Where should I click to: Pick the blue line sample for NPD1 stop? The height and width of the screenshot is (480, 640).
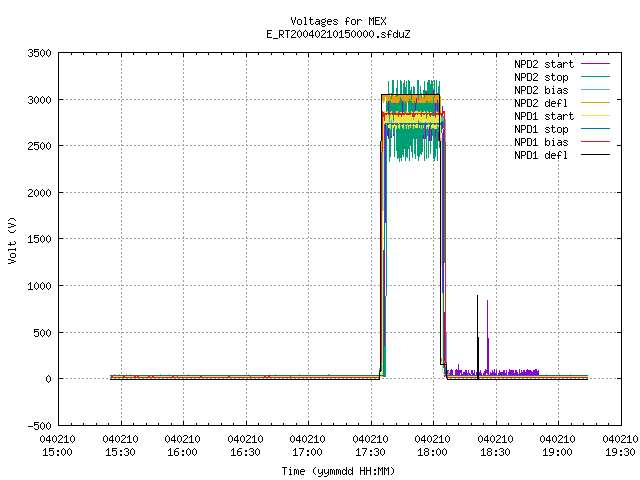pyautogui.click(x=595, y=129)
